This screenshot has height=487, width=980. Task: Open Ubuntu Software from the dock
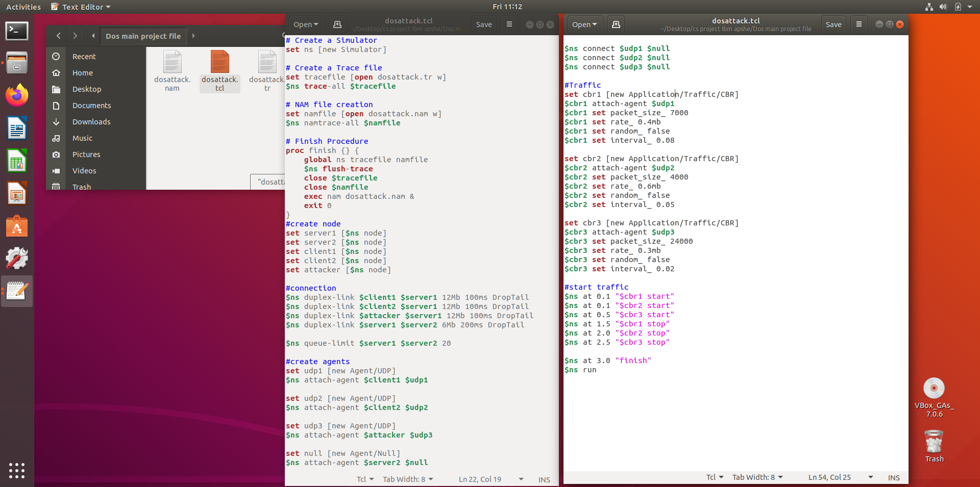(17, 226)
